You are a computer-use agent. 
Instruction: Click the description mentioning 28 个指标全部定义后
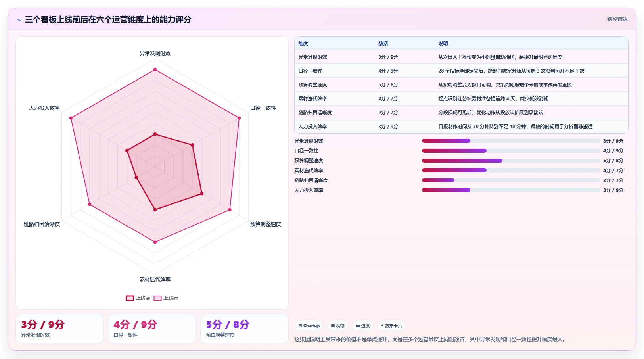point(511,71)
